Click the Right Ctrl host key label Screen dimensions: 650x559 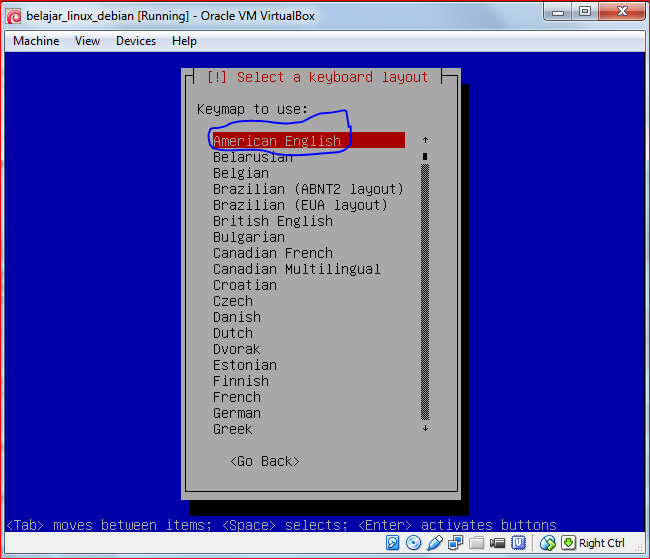pyautogui.click(x=601, y=543)
